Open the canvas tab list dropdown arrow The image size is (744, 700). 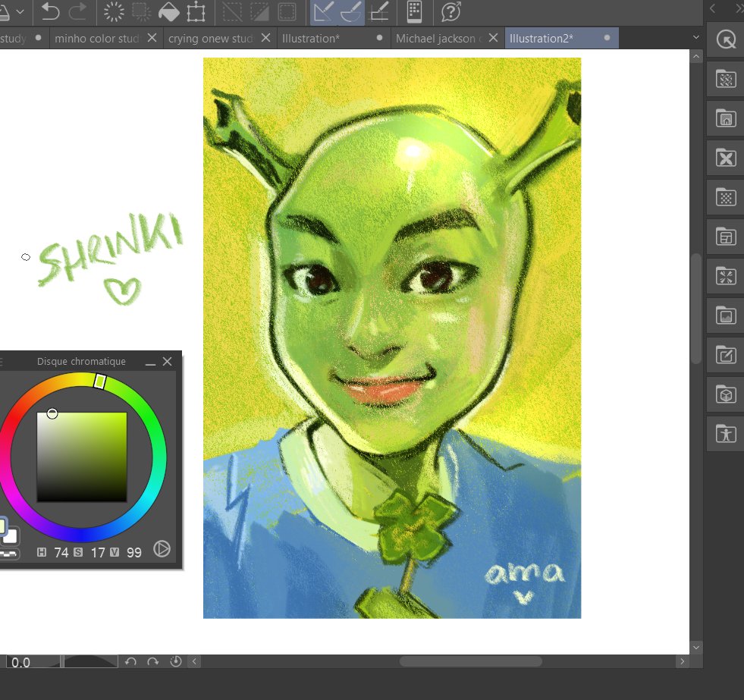tap(696, 37)
